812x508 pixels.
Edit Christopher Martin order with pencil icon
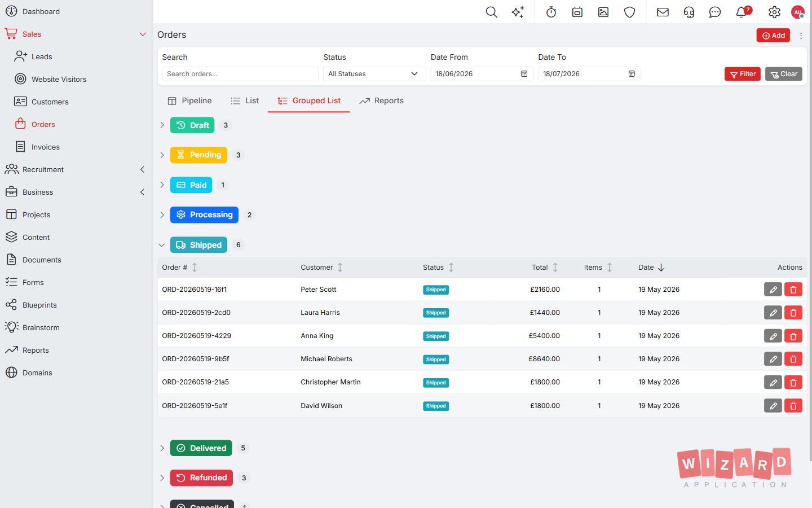773,383
